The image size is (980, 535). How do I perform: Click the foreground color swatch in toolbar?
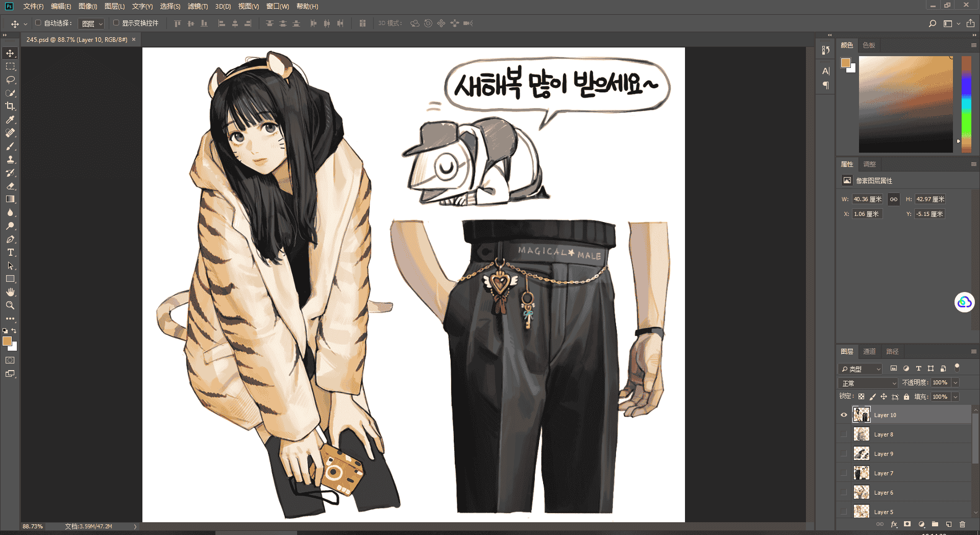[7, 342]
